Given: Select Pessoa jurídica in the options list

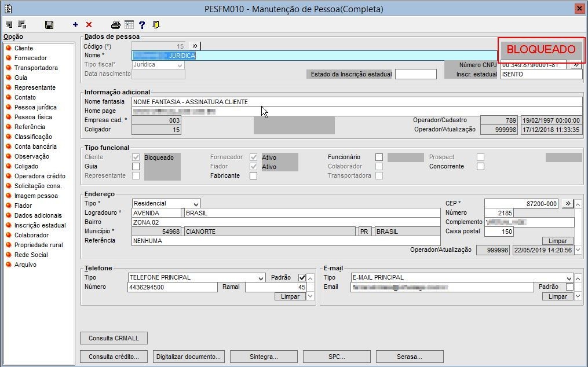Looking at the screenshot, I should (35, 107).
